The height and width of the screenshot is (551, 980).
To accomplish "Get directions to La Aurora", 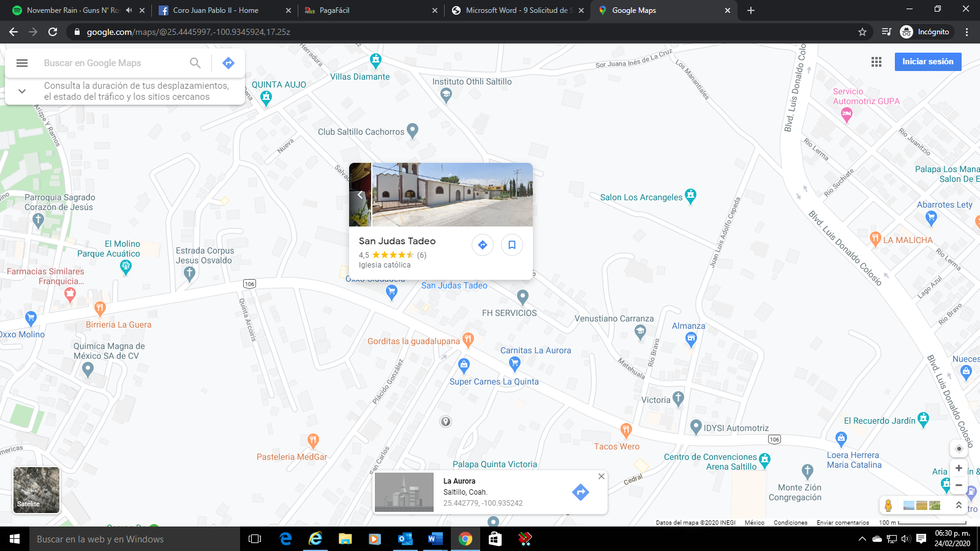I will [x=581, y=492].
